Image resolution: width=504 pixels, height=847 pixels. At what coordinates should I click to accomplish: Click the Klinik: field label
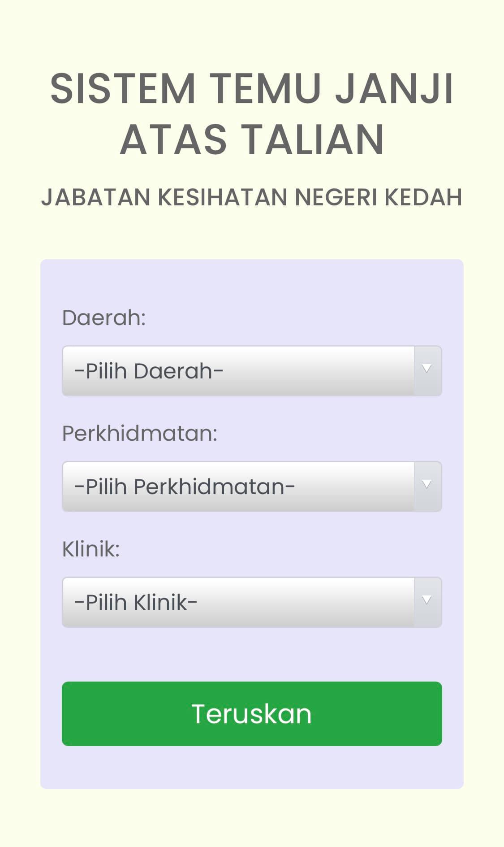click(x=91, y=549)
